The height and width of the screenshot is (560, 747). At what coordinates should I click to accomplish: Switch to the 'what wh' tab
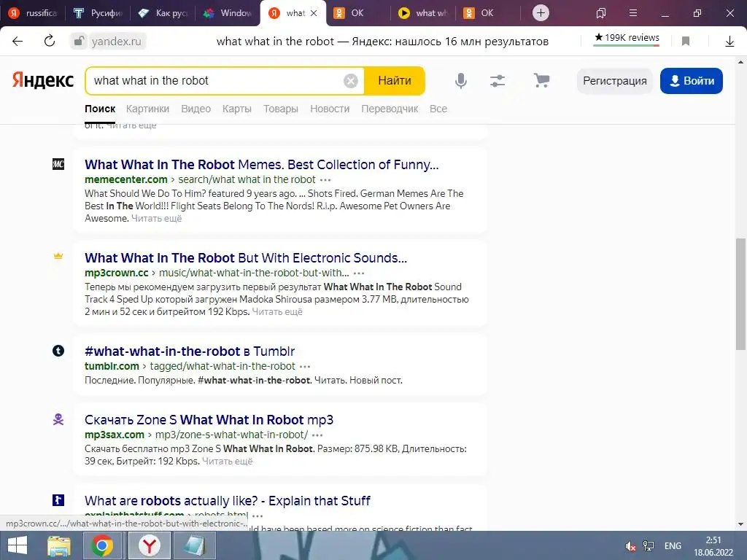pyautogui.click(x=422, y=13)
